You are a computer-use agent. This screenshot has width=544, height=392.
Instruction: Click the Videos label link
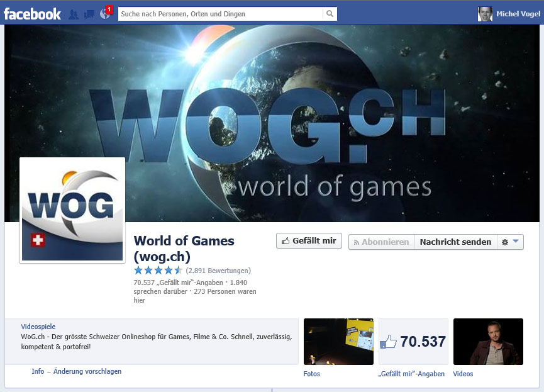point(463,374)
